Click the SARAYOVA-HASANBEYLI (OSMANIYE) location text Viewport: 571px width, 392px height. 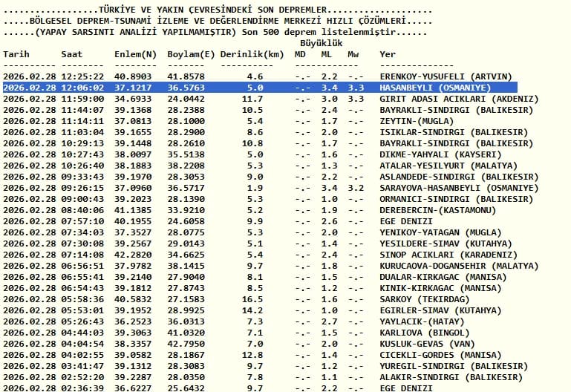click(x=459, y=188)
